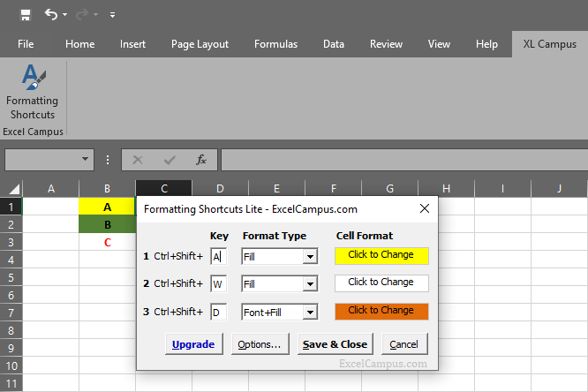
Task: Click the Save & Close button
Action: [335, 344]
